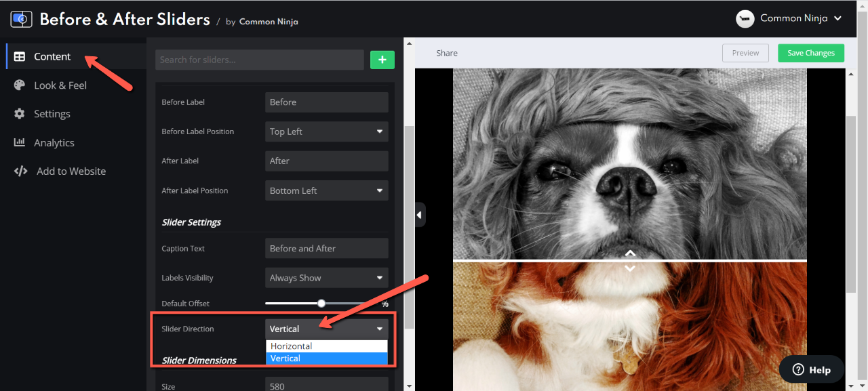Click the Search for sliders field

pos(260,60)
